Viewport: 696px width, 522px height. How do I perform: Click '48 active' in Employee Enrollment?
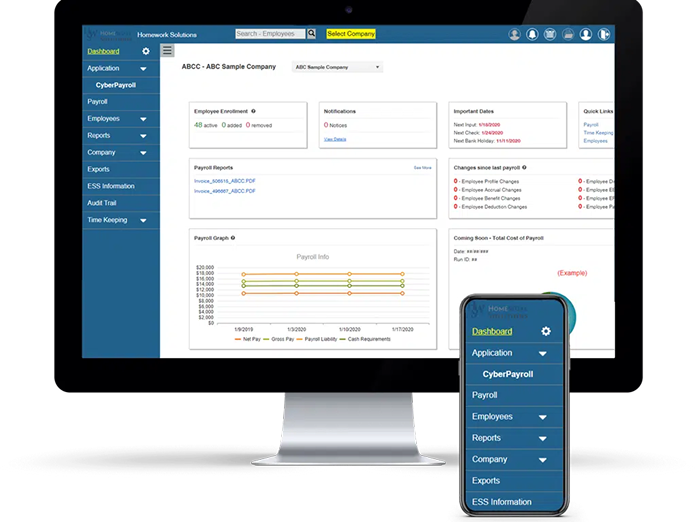(206, 125)
